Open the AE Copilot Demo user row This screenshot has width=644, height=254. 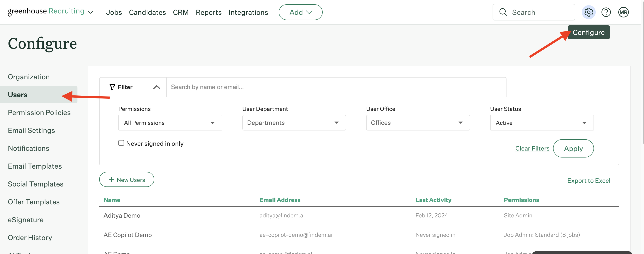click(359, 235)
